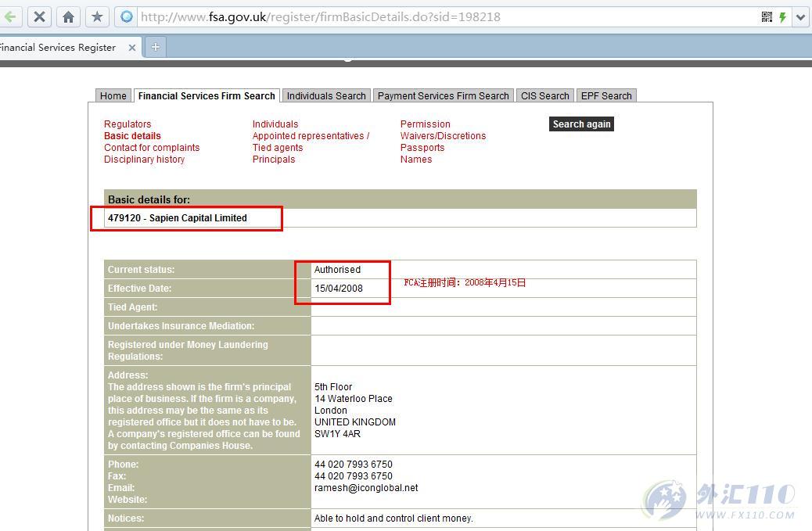This screenshot has height=531, width=812.
Task: Click the ramesh@iconglobal.net email address
Action: (366, 487)
